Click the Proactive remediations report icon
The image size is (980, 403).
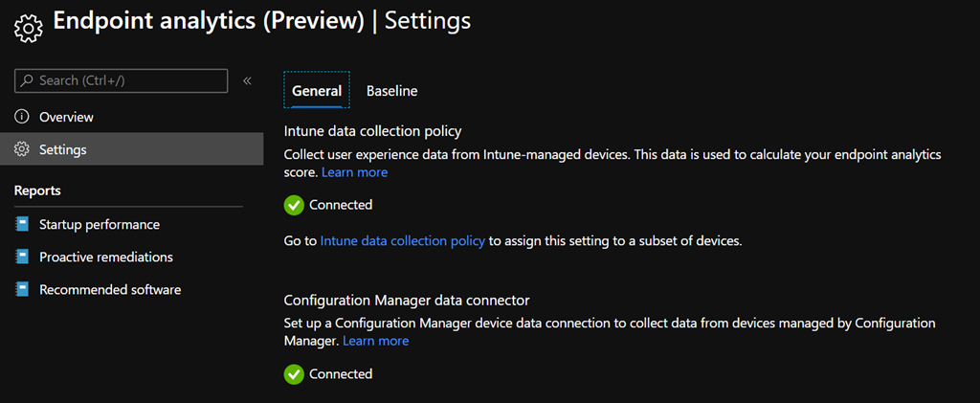(22, 257)
